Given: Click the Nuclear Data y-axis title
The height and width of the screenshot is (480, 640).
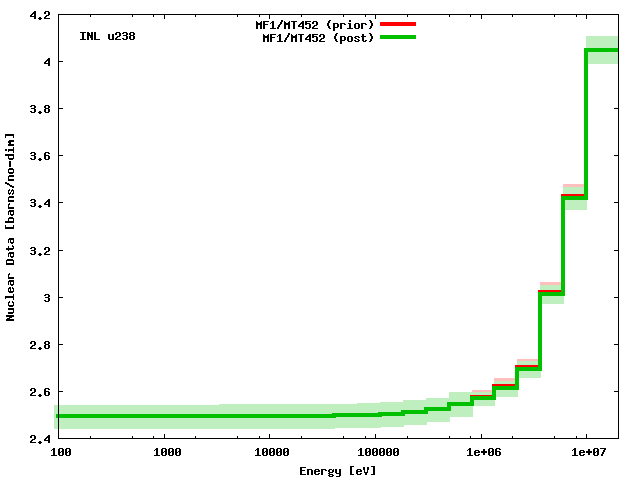Looking at the screenshot, I should (x=11, y=226).
